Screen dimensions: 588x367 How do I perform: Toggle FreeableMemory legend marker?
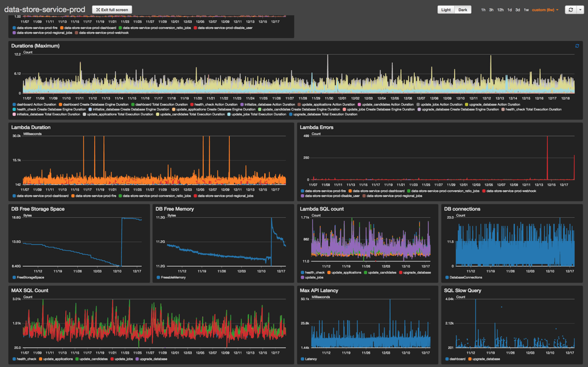[159, 278]
